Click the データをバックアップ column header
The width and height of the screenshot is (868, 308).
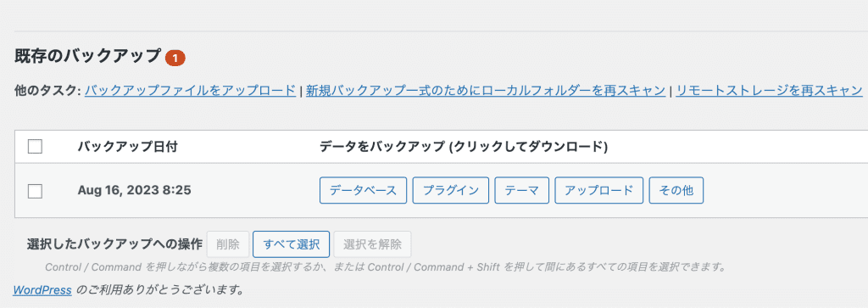tap(464, 147)
